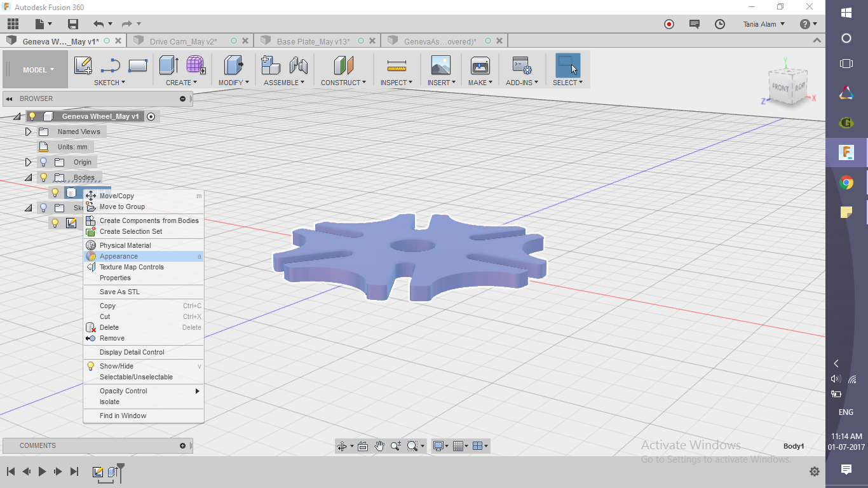
Task: Toggle visibility bulb of Origin folder
Action: click(43, 162)
